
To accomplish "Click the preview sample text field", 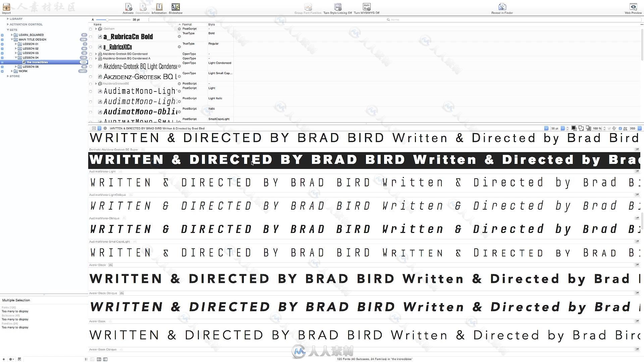I will pos(325,128).
